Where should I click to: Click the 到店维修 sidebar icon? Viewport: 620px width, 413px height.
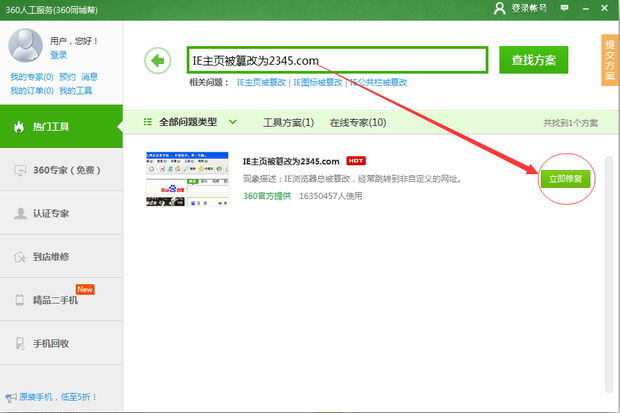(x=19, y=257)
